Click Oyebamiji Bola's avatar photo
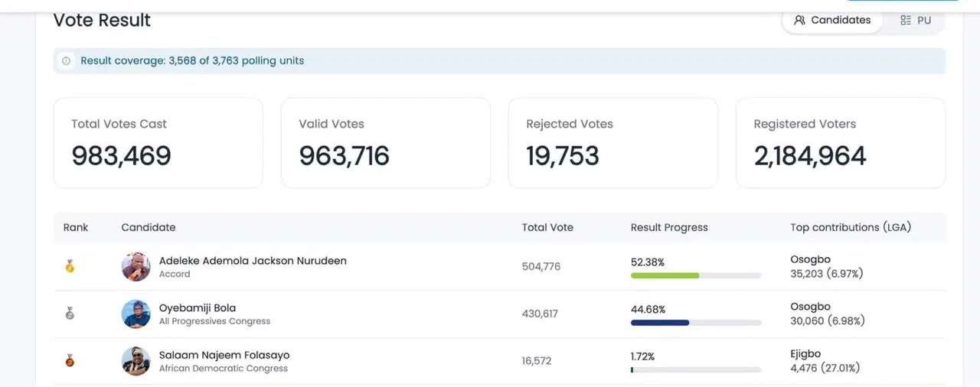 pyautogui.click(x=136, y=314)
